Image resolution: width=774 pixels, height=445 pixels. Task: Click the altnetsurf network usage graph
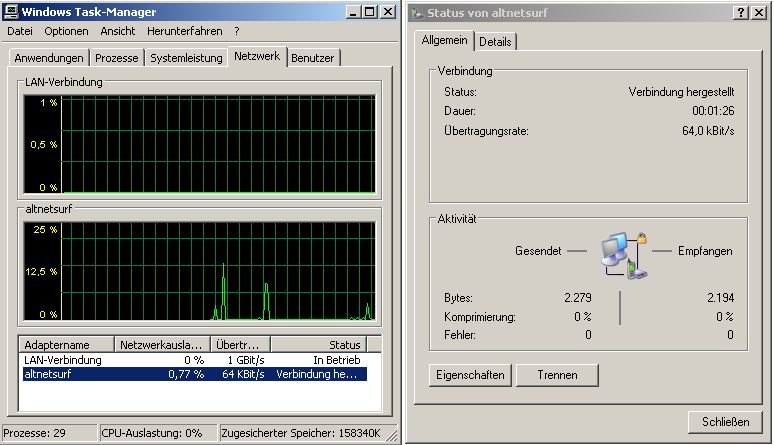[218, 271]
